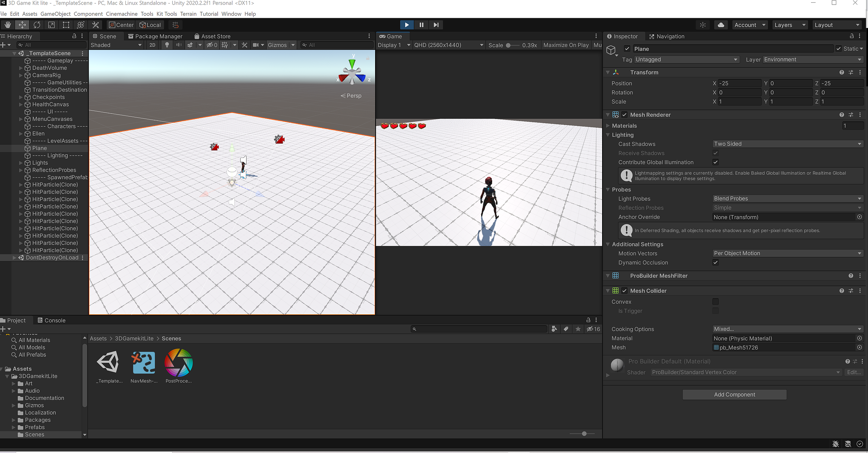
Task: Open the Kit Tools menu
Action: click(x=167, y=14)
